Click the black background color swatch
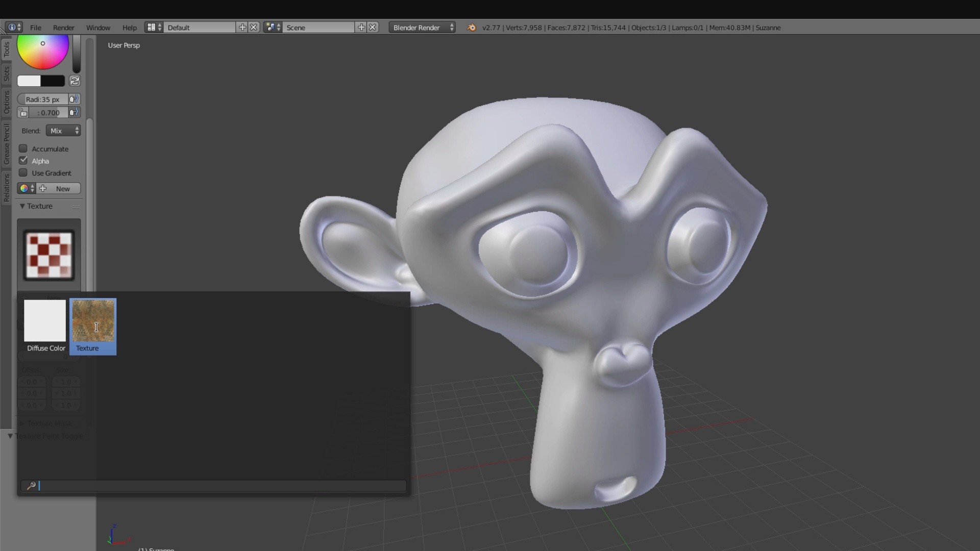The height and width of the screenshot is (551, 980). click(53, 81)
